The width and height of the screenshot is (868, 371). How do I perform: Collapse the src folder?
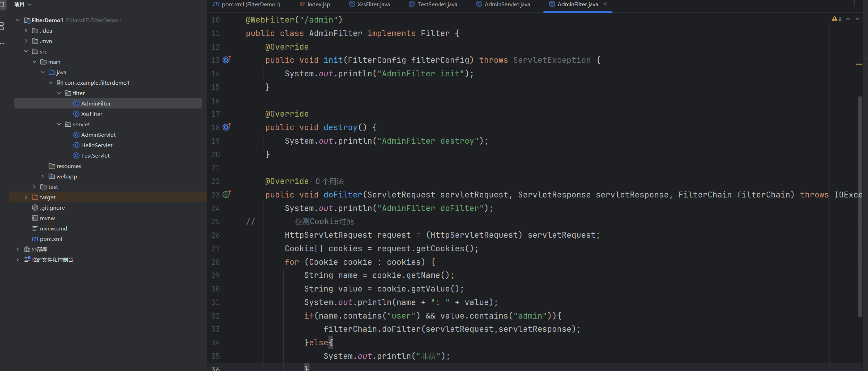coord(26,51)
